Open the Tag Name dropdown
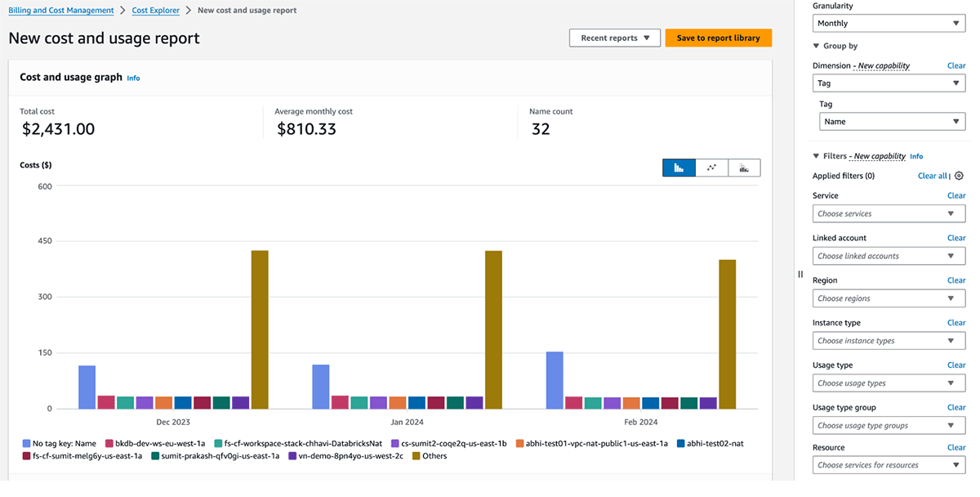Image resolution: width=980 pixels, height=497 pixels. pos(892,122)
